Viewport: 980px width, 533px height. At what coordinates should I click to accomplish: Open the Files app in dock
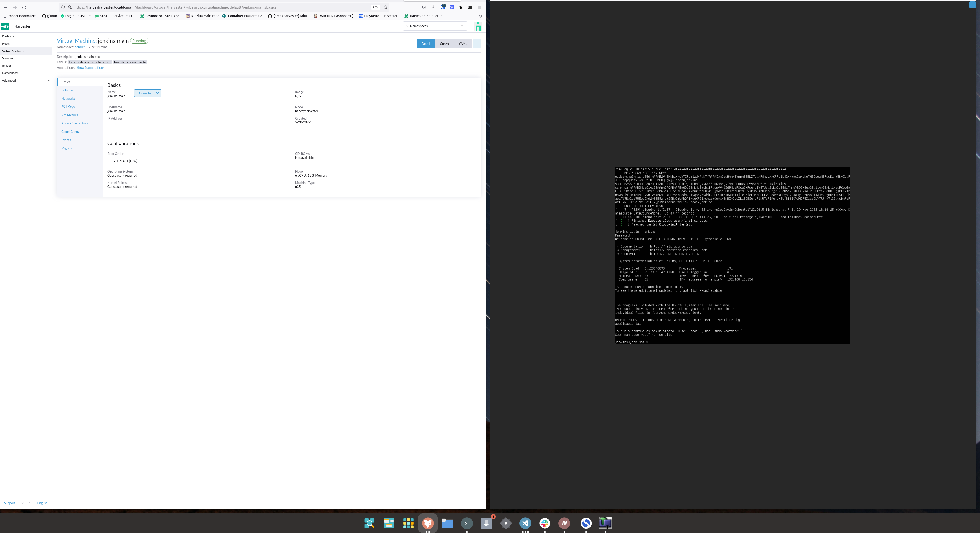pos(447,524)
